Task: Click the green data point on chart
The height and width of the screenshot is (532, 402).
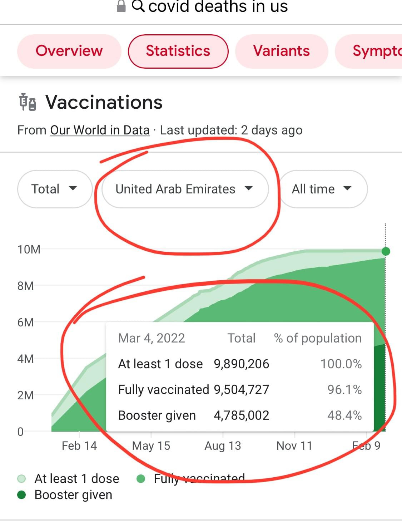Action: point(386,251)
